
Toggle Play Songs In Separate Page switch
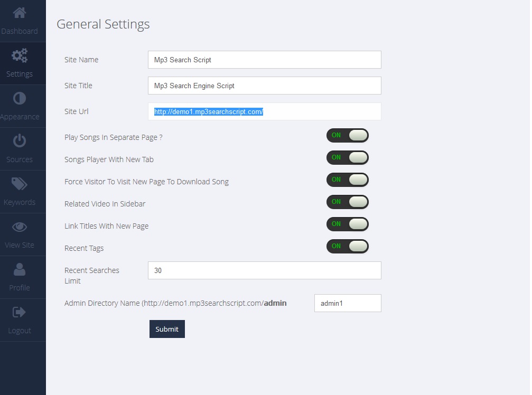click(x=347, y=136)
